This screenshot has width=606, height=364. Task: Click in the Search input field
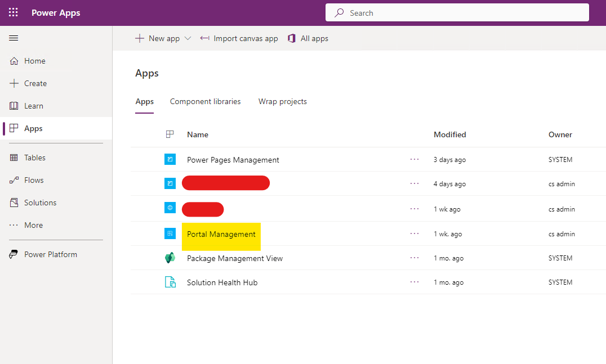[x=457, y=12]
